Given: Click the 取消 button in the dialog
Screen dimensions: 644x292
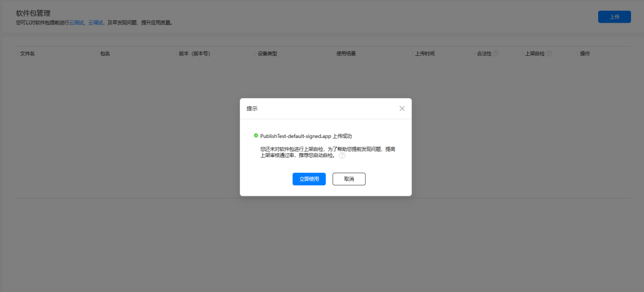Looking at the screenshot, I should pos(349,179).
